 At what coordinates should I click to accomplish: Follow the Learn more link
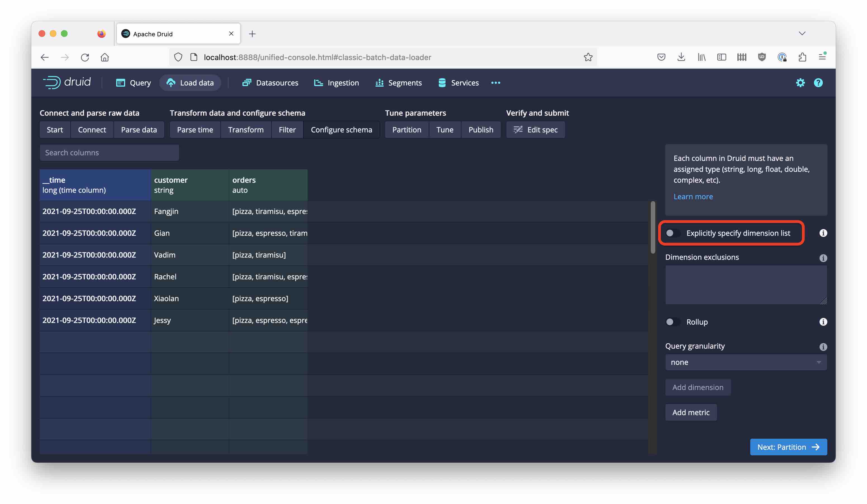click(x=693, y=196)
